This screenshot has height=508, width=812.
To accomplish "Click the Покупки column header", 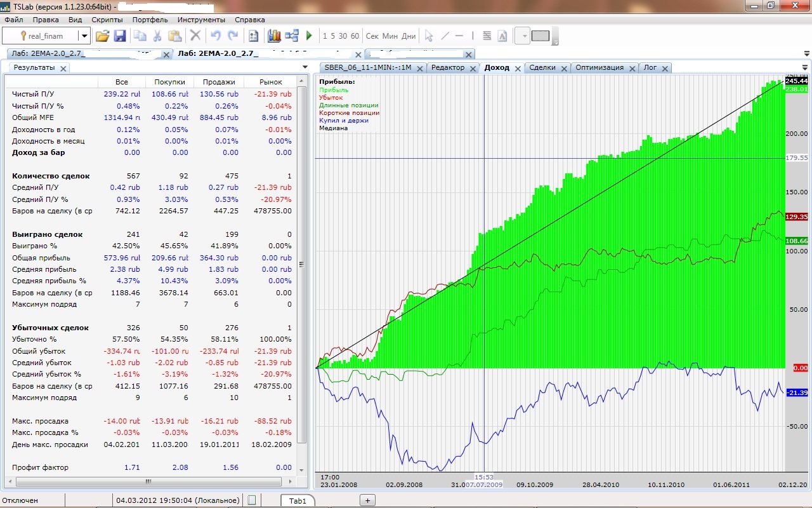I will point(169,82).
